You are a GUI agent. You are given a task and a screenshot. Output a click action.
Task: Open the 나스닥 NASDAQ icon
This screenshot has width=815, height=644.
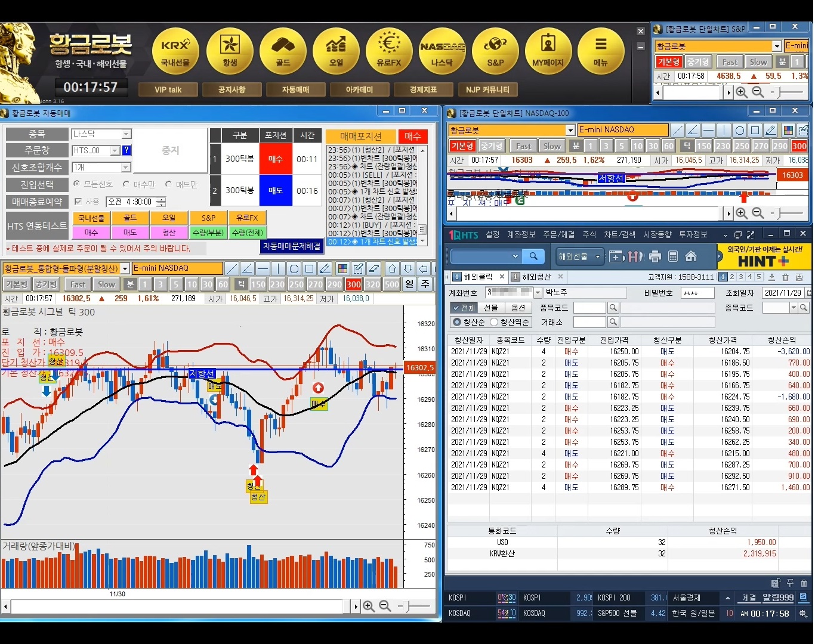(x=442, y=52)
